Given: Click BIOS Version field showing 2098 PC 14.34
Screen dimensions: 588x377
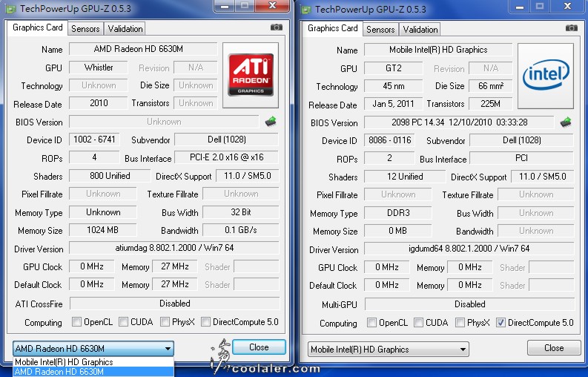Looking at the screenshot, I should tap(460, 122).
